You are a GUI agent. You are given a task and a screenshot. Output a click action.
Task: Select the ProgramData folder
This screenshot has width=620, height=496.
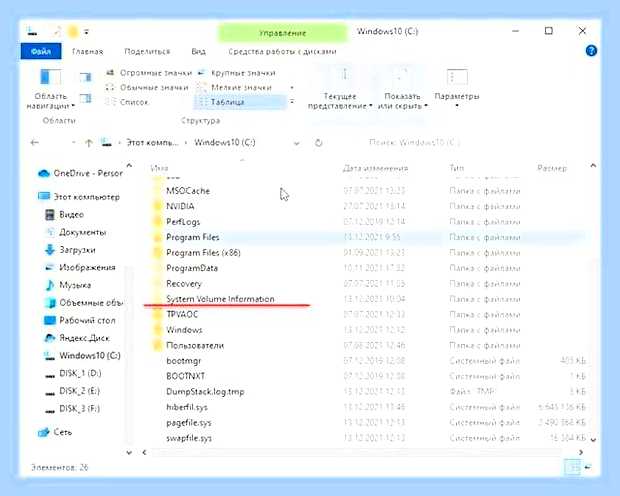pos(192,268)
